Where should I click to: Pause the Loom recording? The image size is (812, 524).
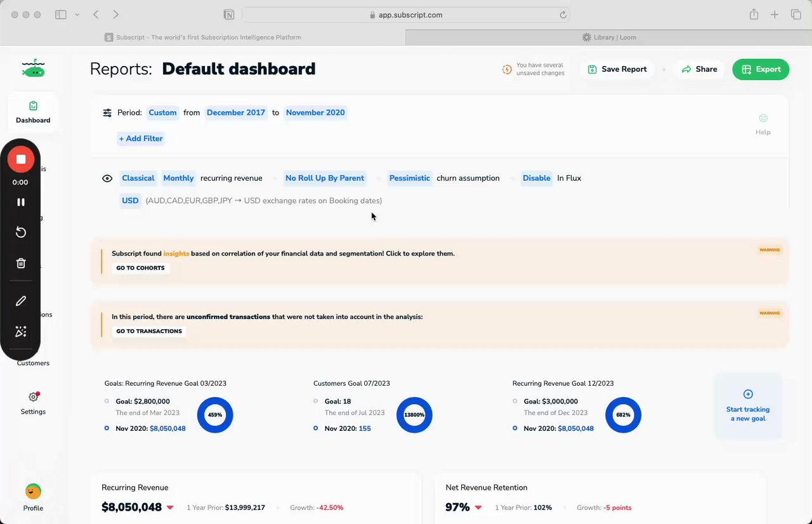coord(20,202)
